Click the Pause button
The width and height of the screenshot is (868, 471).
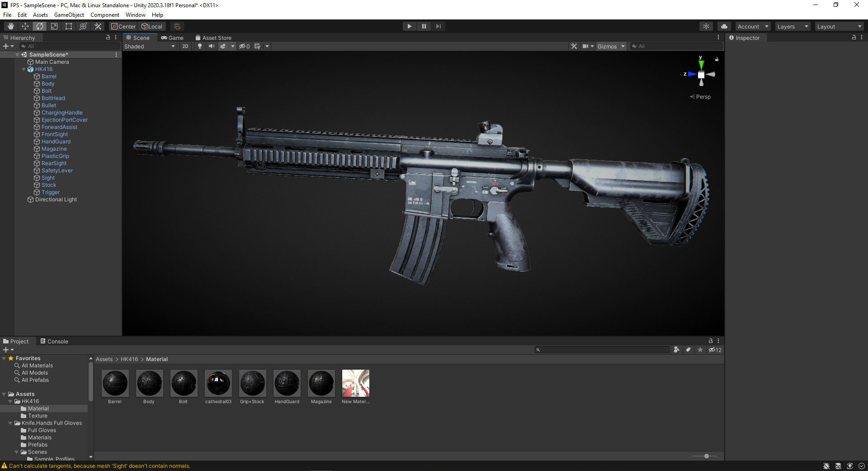pos(424,26)
